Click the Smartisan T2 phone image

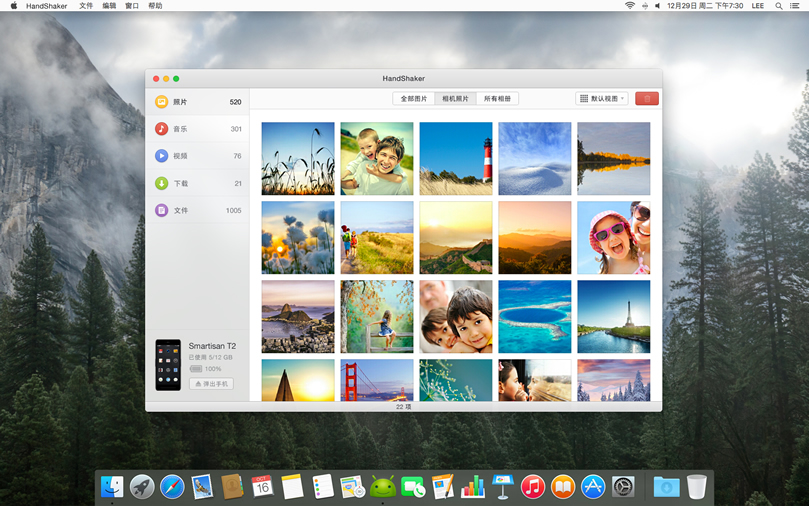point(168,365)
